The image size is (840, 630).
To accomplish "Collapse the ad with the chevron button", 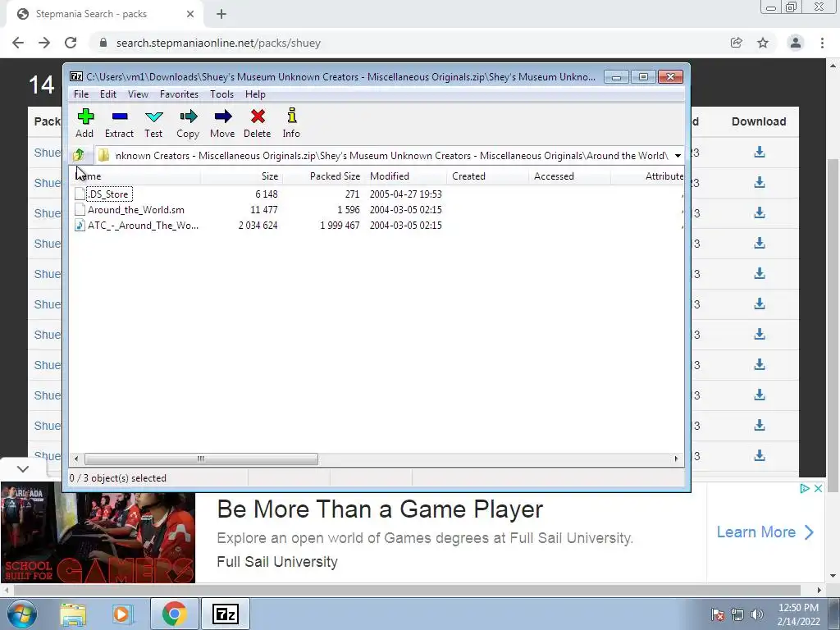I will pyautogui.click(x=23, y=469).
